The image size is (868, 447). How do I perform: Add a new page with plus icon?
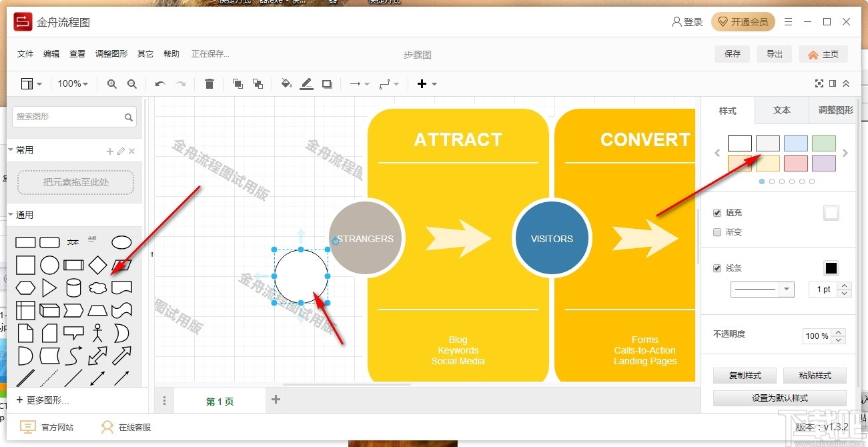[276, 400]
